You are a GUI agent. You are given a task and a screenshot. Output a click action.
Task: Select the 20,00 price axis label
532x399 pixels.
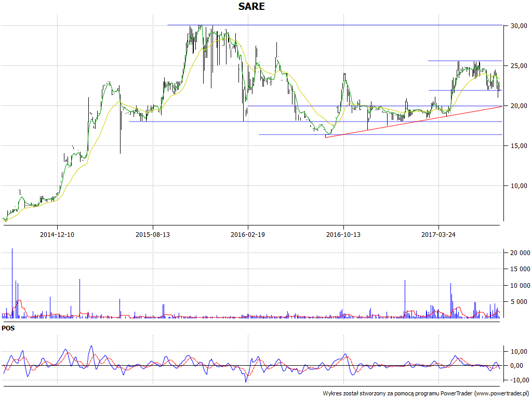519,106
